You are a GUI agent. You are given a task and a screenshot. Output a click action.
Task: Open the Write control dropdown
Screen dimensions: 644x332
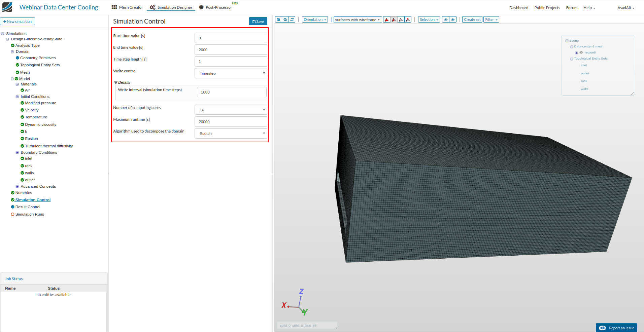coord(231,73)
